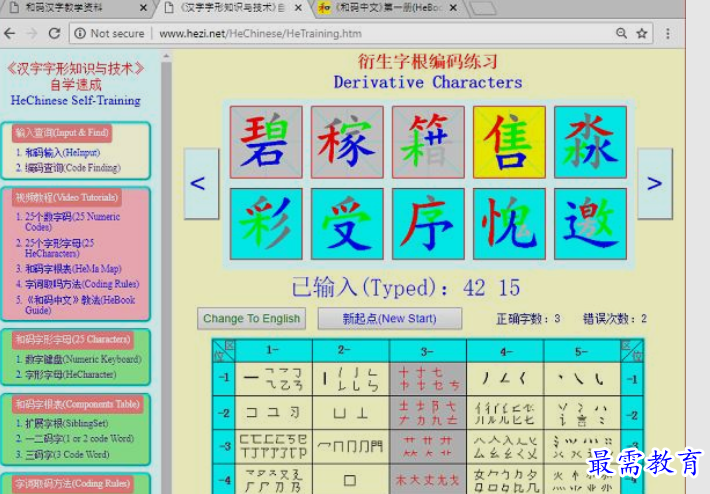This screenshot has height=494, width=710.
Task: Open 字形字母(HeCharacter) link
Action: [71, 374]
